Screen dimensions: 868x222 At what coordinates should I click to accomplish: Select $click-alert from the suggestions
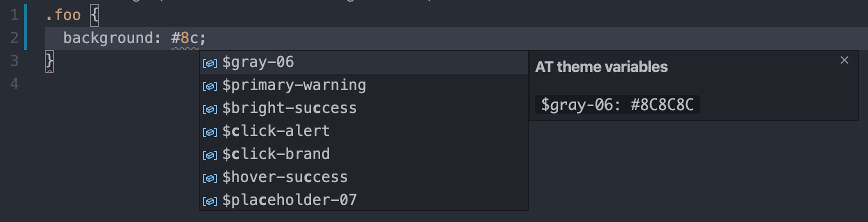coord(364,131)
